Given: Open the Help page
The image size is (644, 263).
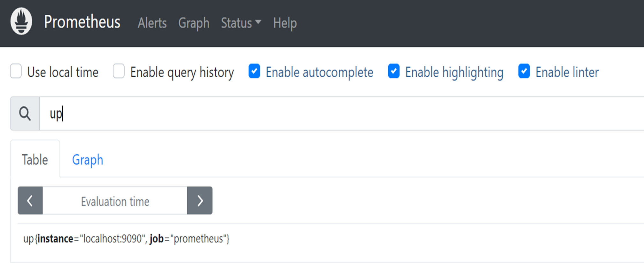Looking at the screenshot, I should 285,23.
